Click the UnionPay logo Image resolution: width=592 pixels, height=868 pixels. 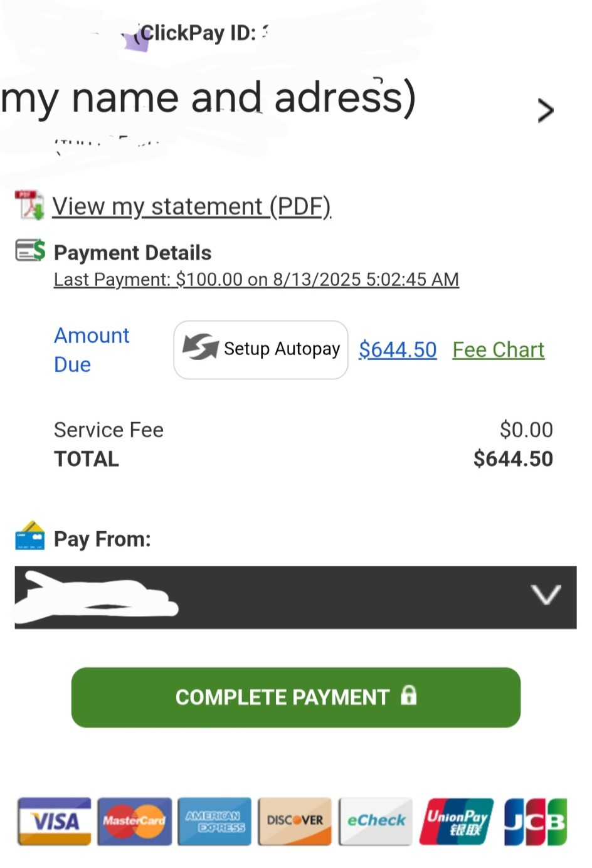(457, 821)
